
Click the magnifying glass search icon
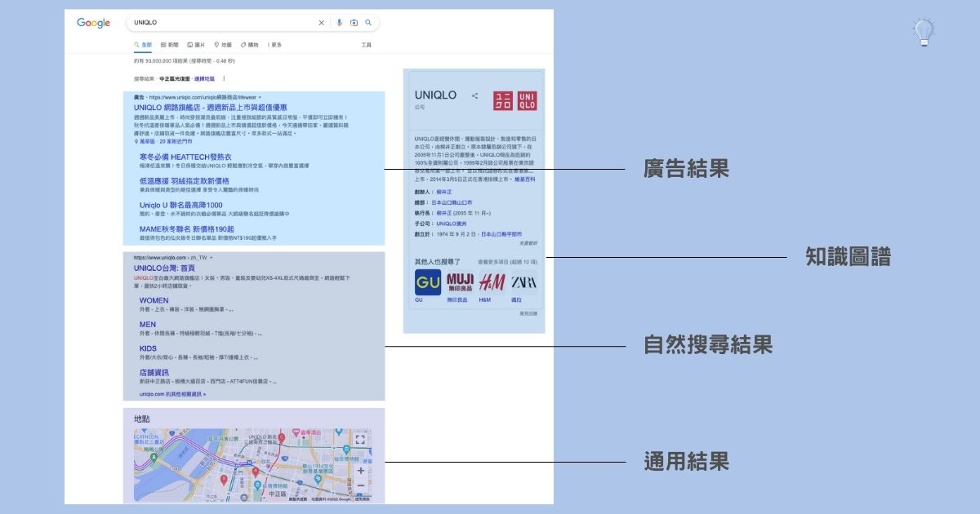[368, 23]
